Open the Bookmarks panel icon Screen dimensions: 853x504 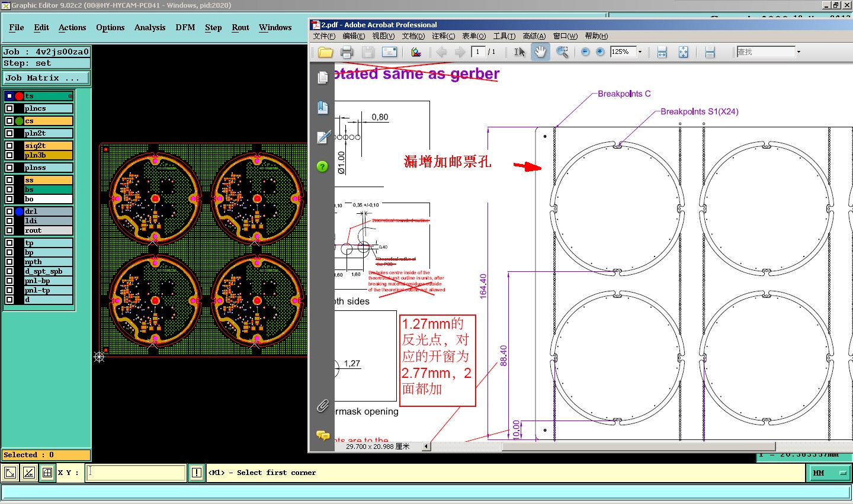pyautogui.click(x=322, y=107)
